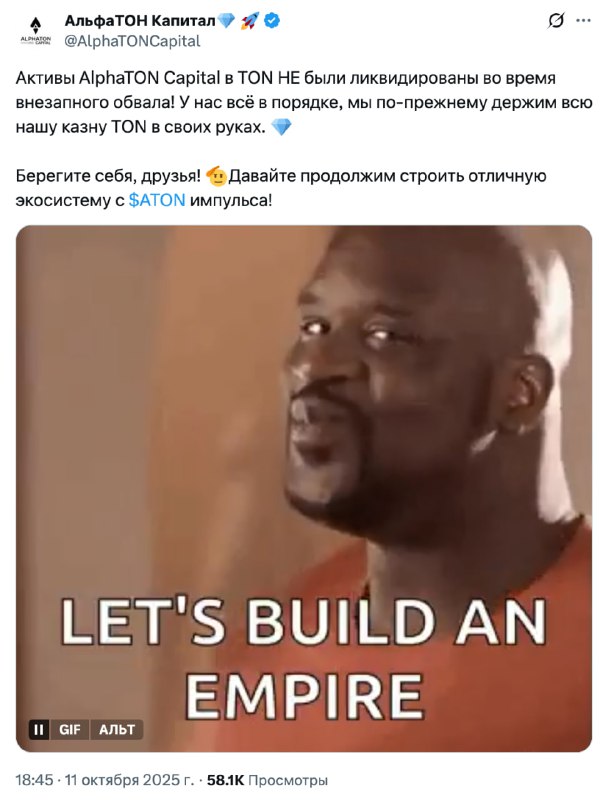Open the three-dot more options menu
This screenshot has width=600, height=800.
click(x=583, y=21)
